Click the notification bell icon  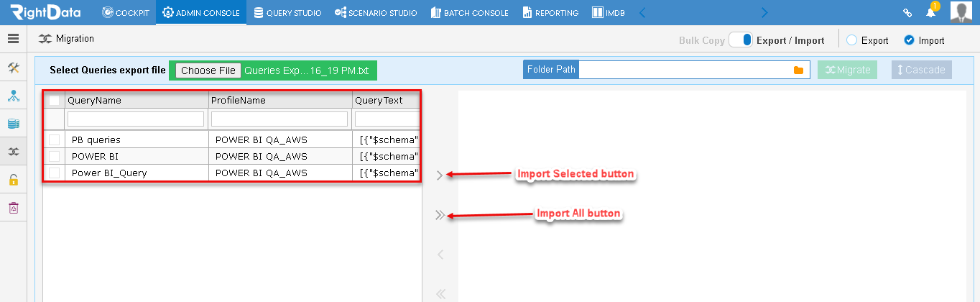tap(931, 12)
